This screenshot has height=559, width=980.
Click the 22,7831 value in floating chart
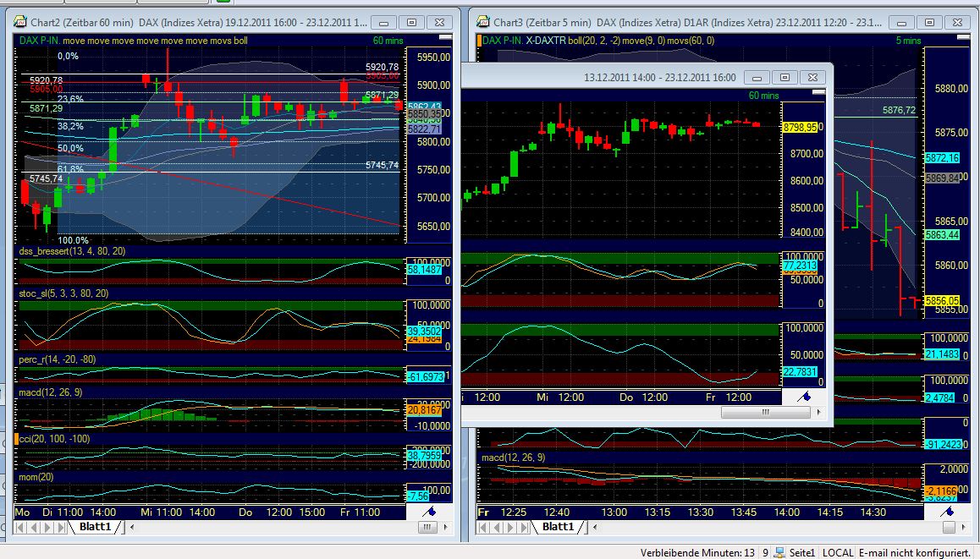[x=800, y=371]
